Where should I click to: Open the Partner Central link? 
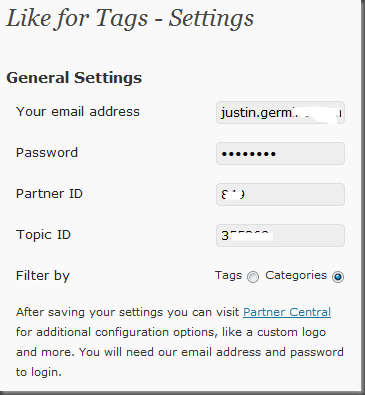pos(287,312)
